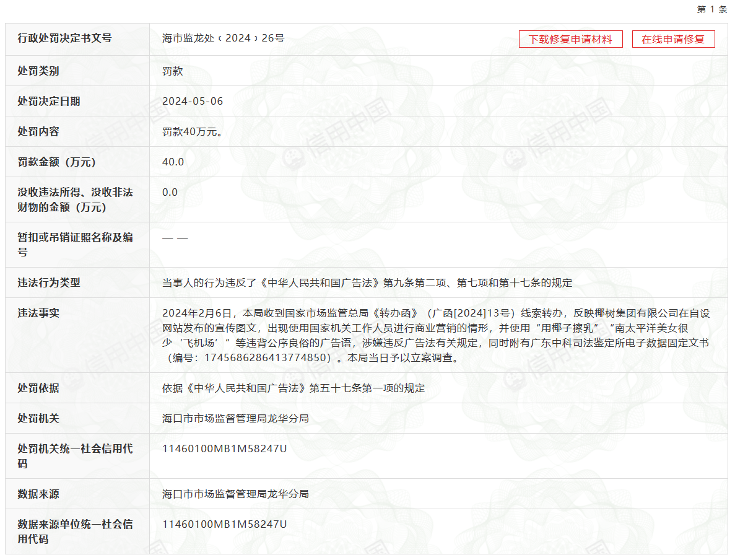Select the confiscated amount 0.0

[170, 192]
